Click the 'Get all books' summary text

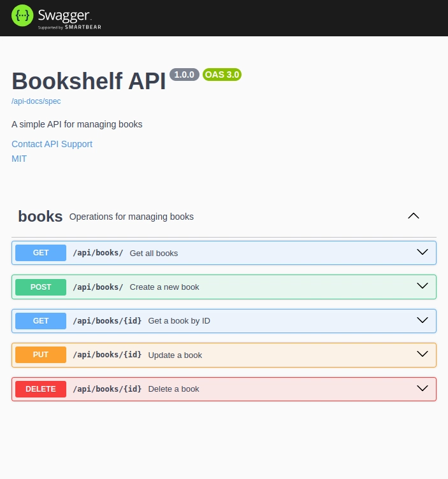point(154,254)
